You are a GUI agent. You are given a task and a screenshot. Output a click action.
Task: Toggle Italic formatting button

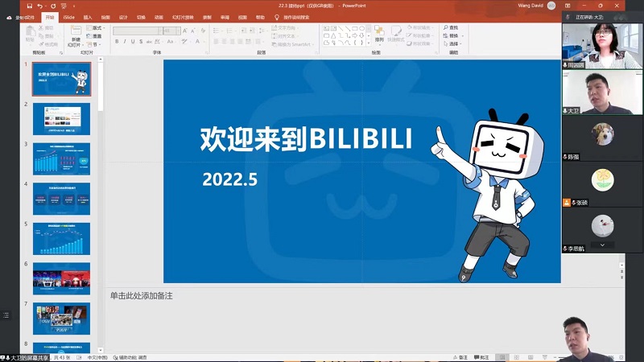(125, 42)
